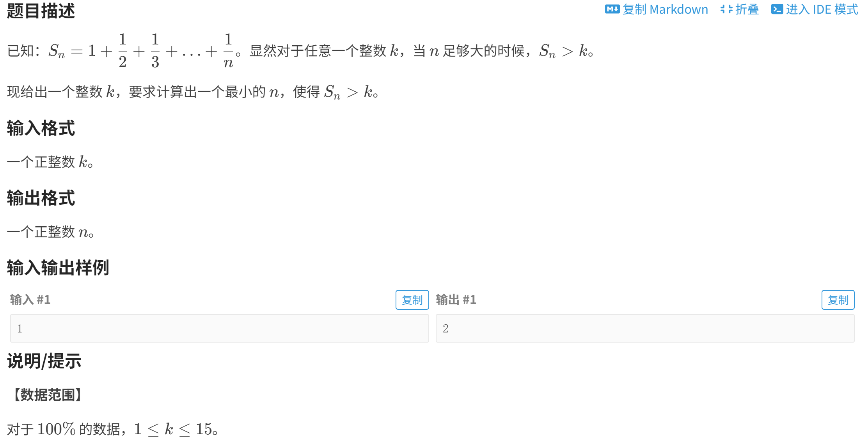Click the 说明/提示 heading
The width and height of the screenshot is (868, 437).
tap(44, 361)
